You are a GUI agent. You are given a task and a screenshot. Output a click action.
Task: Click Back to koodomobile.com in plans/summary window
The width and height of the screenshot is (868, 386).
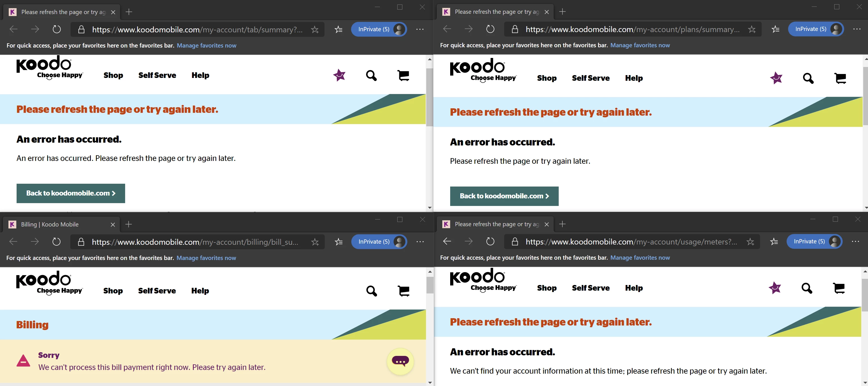(504, 196)
